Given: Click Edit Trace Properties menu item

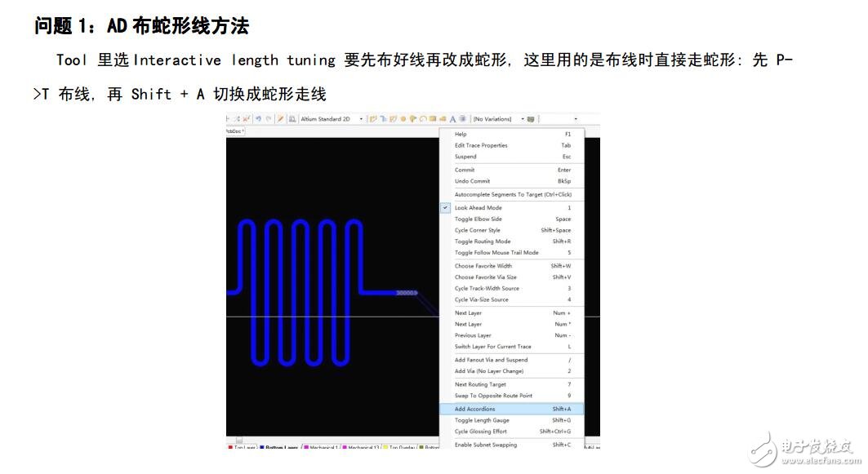Looking at the screenshot, I should 483,145.
